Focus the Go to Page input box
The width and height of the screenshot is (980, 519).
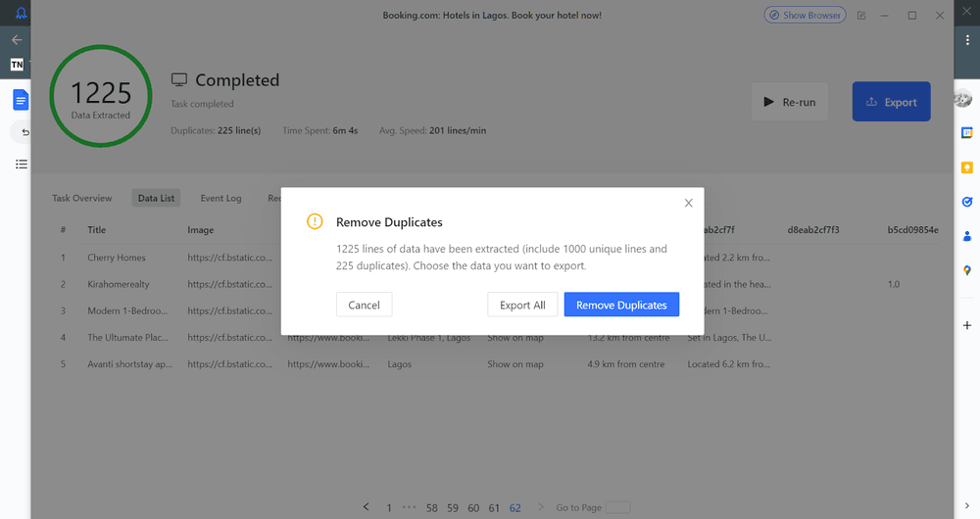[618, 507]
